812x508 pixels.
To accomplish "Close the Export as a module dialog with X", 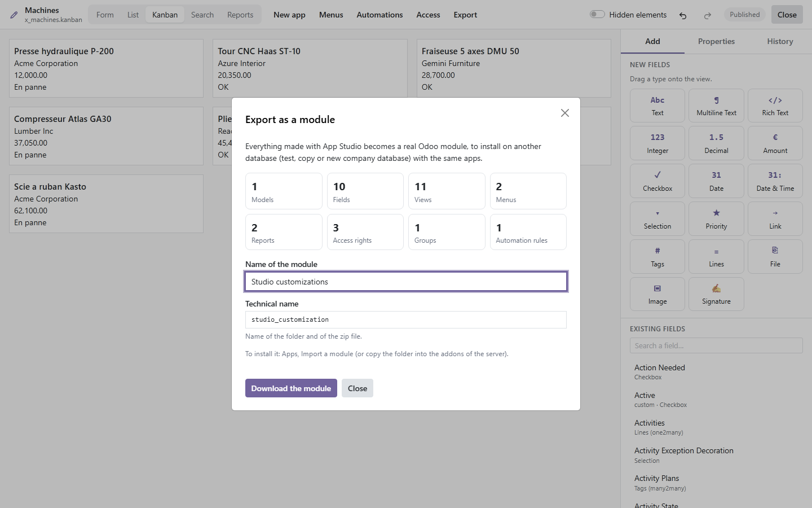I will point(565,113).
